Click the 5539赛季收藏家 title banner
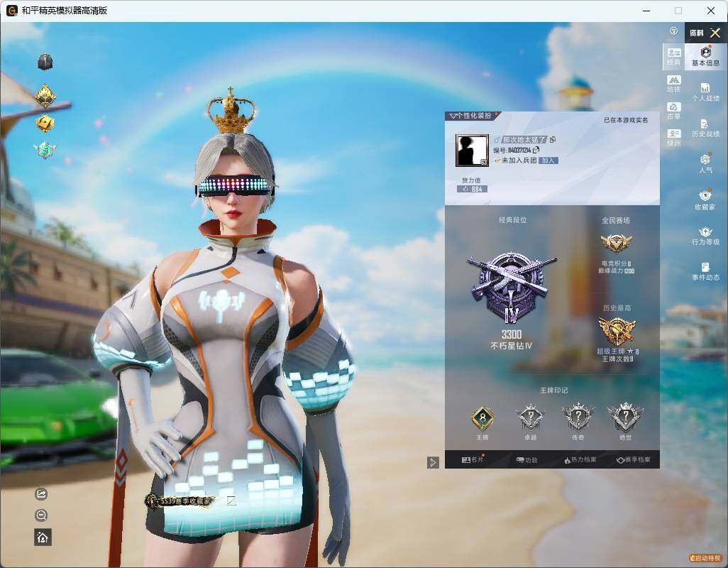Viewport: 728px width, 568px height. (180, 501)
